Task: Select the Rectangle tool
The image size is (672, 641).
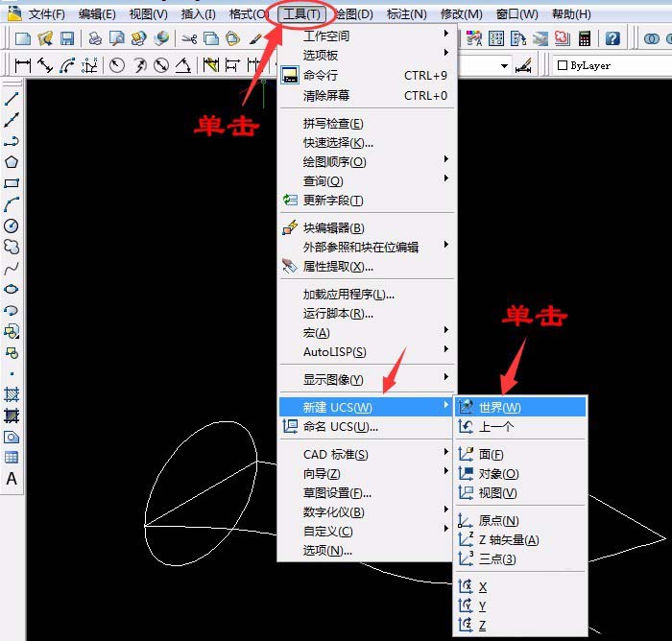Action: [12, 183]
